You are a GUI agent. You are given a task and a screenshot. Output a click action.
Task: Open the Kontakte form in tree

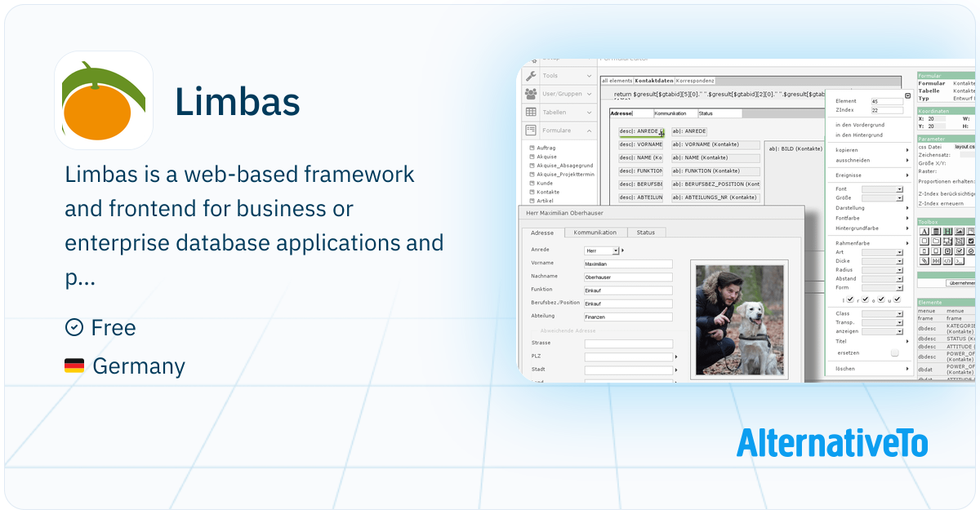click(548, 192)
